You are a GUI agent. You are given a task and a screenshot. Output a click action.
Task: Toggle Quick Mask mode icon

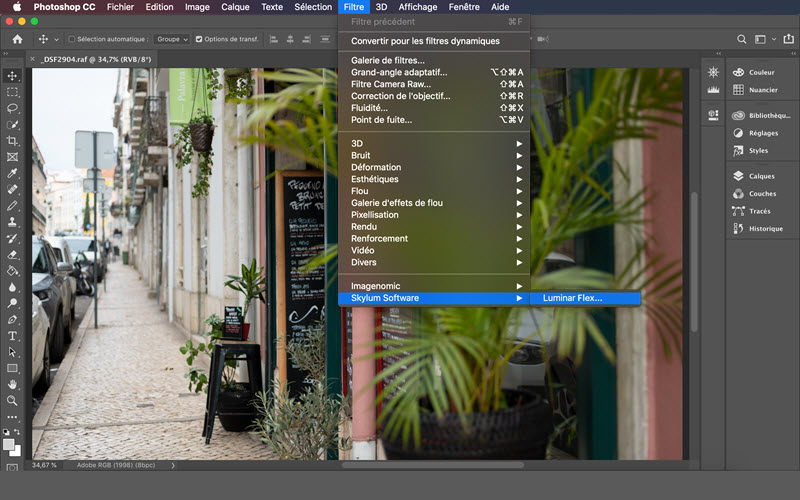click(x=12, y=467)
